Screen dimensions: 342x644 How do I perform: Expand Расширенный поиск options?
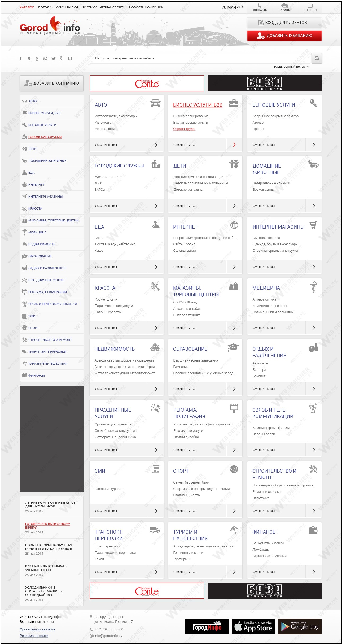click(292, 67)
